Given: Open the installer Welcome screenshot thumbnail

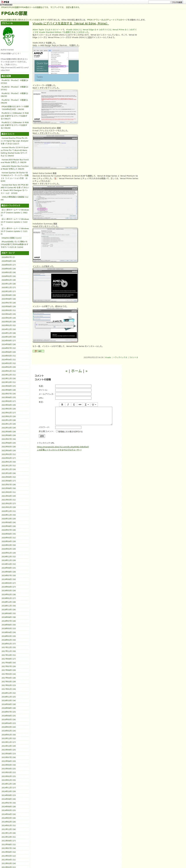Looking at the screenshot, I should tap(55, 107).
